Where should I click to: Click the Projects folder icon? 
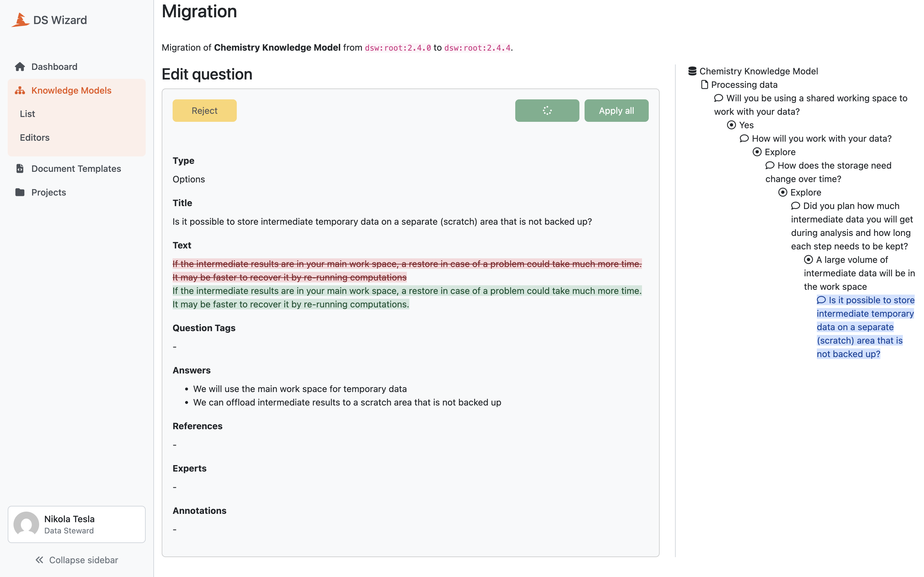click(20, 192)
